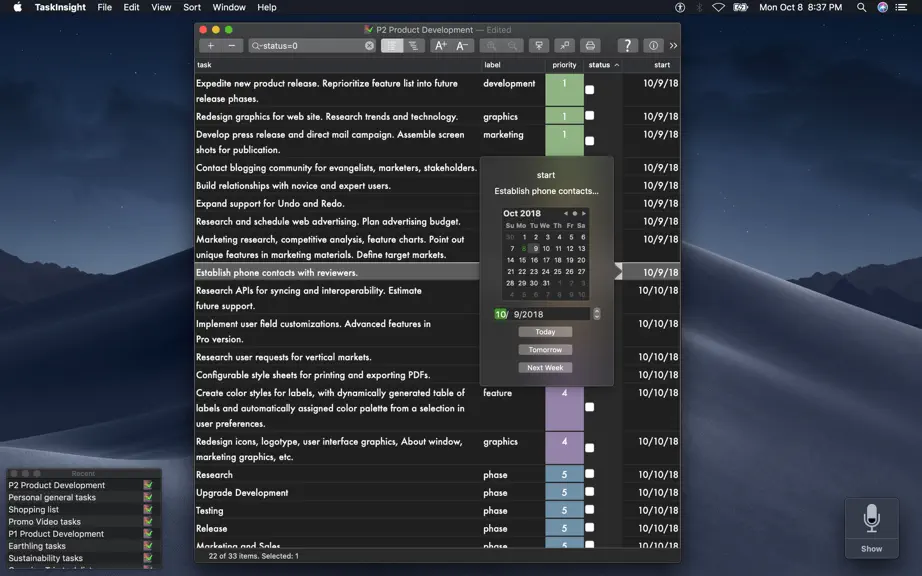
Task: Click the date field stepper arrows
Action: pyautogui.click(x=597, y=314)
